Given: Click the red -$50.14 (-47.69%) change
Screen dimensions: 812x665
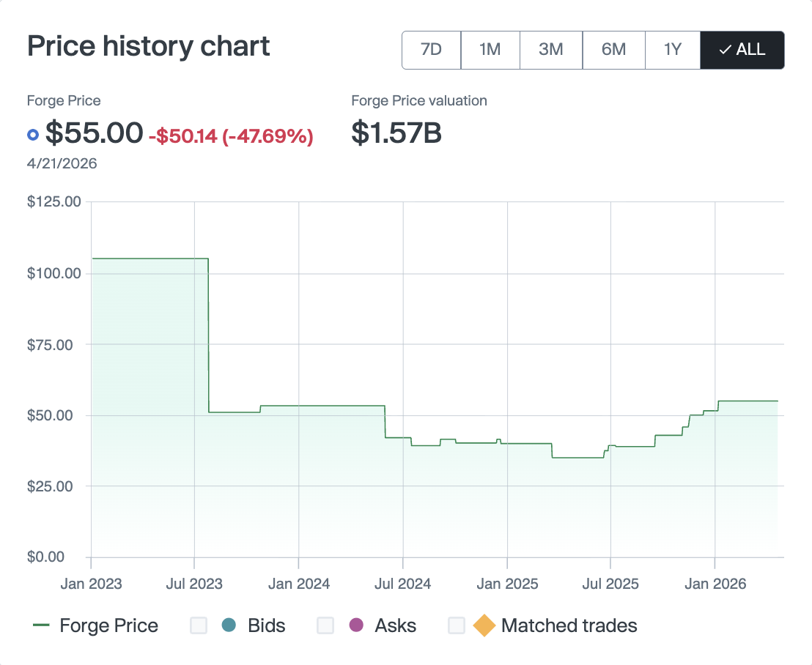Looking at the screenshot, I should (x=231, y=135).
